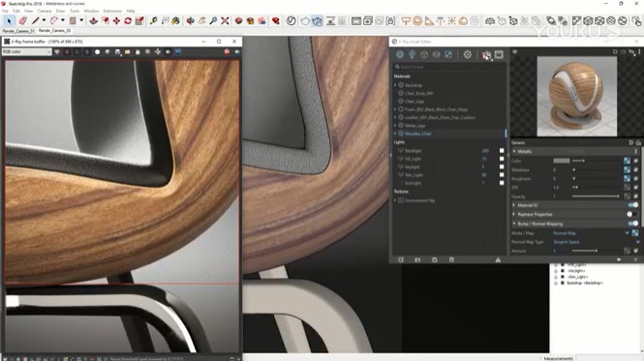Activate the Rotate tool
This screenshot has height=361, width=644.
(x=128, y=20)
